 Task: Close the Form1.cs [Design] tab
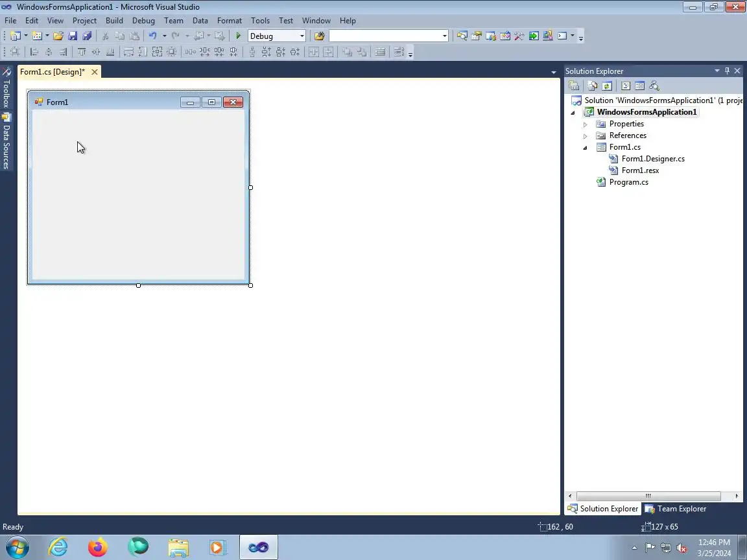tap(94, 72)
